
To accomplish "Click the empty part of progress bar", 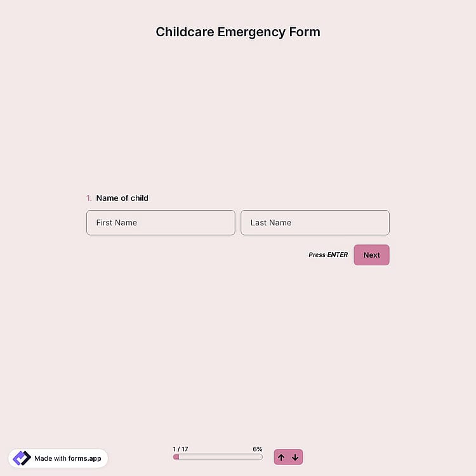I will coord(221,457).
